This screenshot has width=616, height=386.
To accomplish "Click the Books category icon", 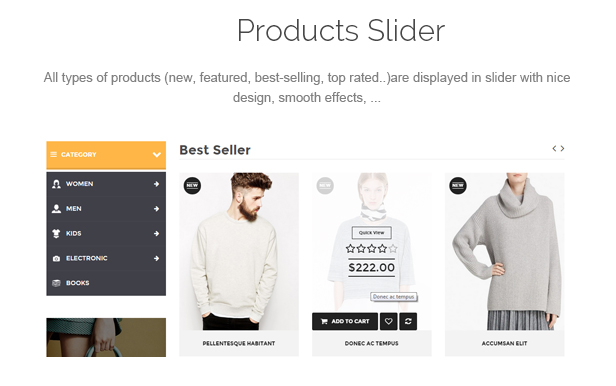I will click(x=56, y=283).
